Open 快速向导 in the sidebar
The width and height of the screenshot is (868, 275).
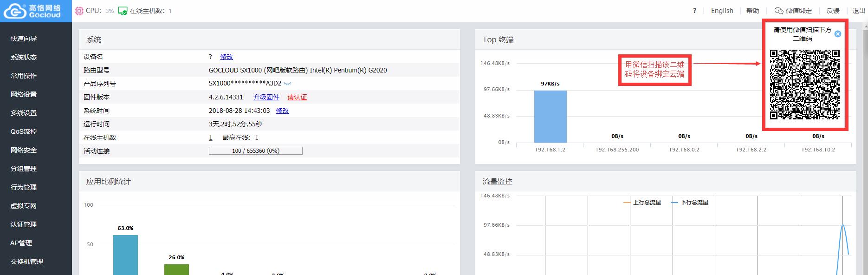24,39
